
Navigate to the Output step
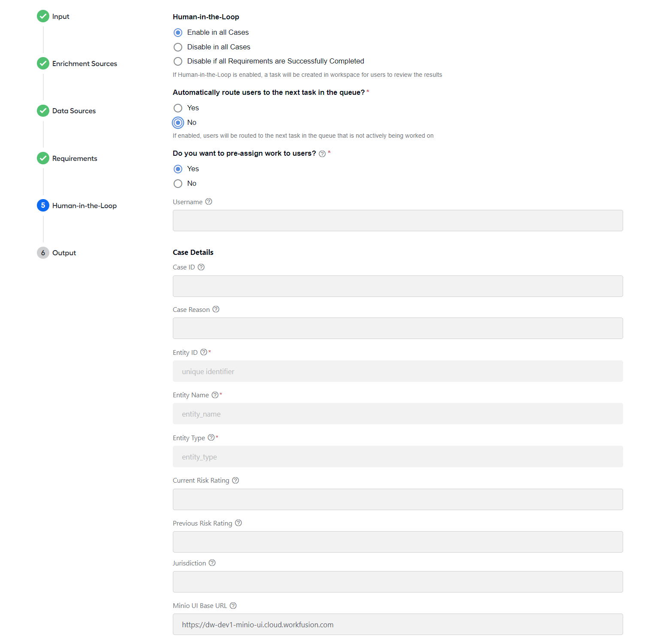pyautogui.click(x=57, y=253)
